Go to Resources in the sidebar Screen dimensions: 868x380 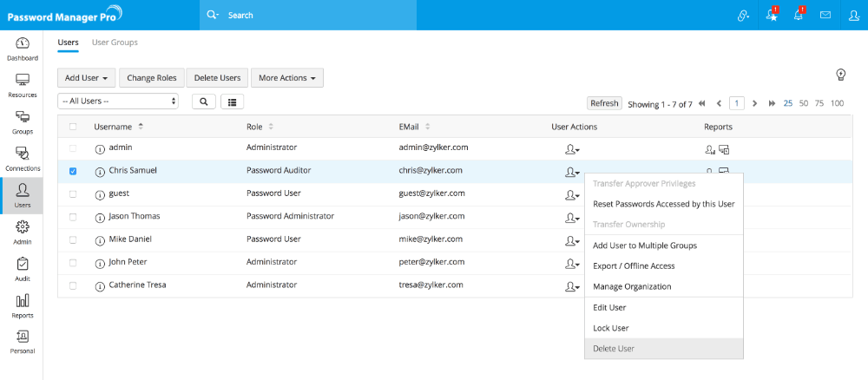coord(23,83)
